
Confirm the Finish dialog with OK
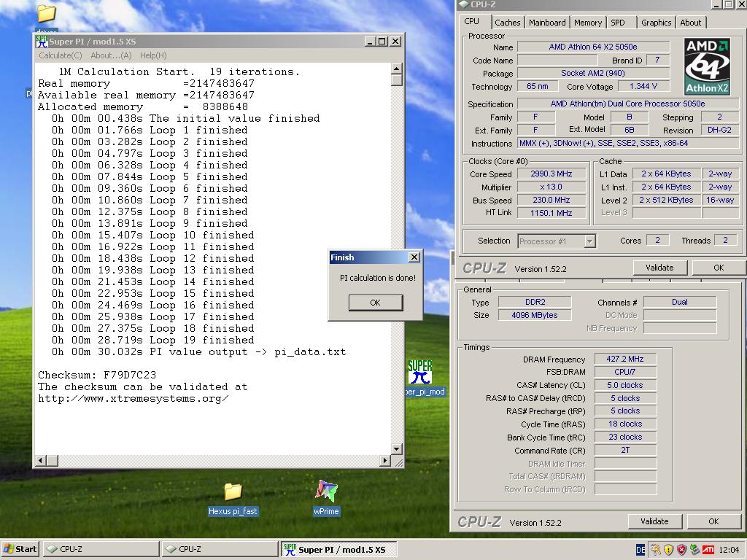(376, 303)
